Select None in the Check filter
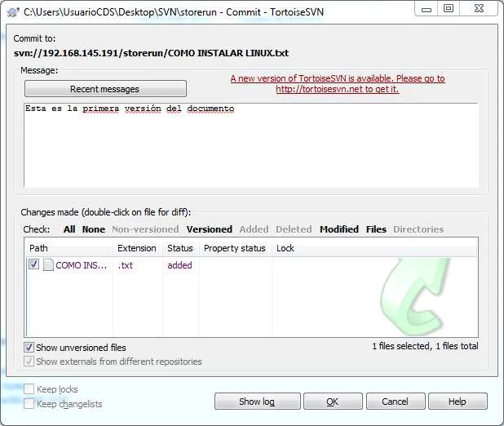The width and height of the screenshot is (504, 426). 94,229
